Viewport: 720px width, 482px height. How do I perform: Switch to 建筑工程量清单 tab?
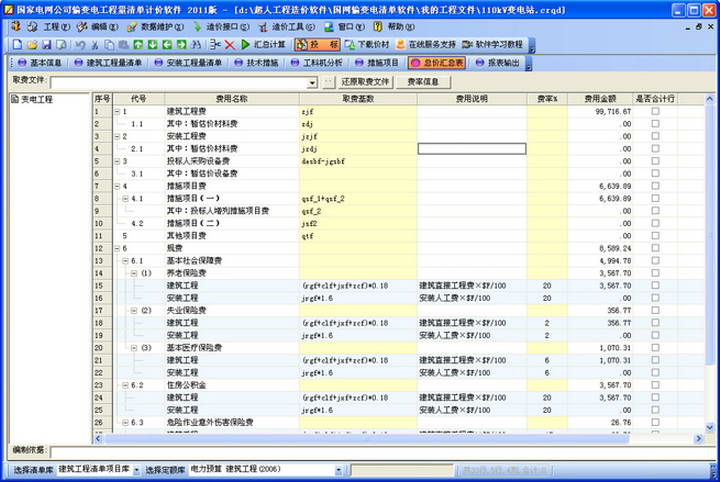point(108,63)
